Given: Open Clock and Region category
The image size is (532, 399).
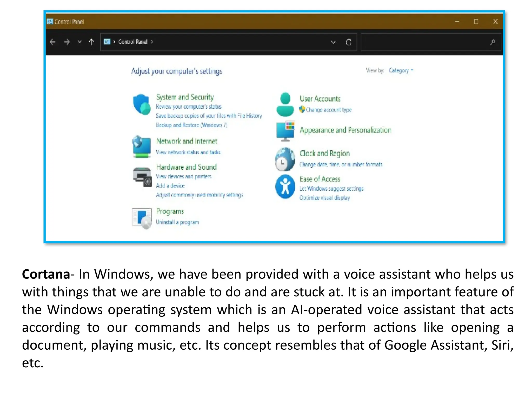Looking at the screenshot, I should [325, 153].
